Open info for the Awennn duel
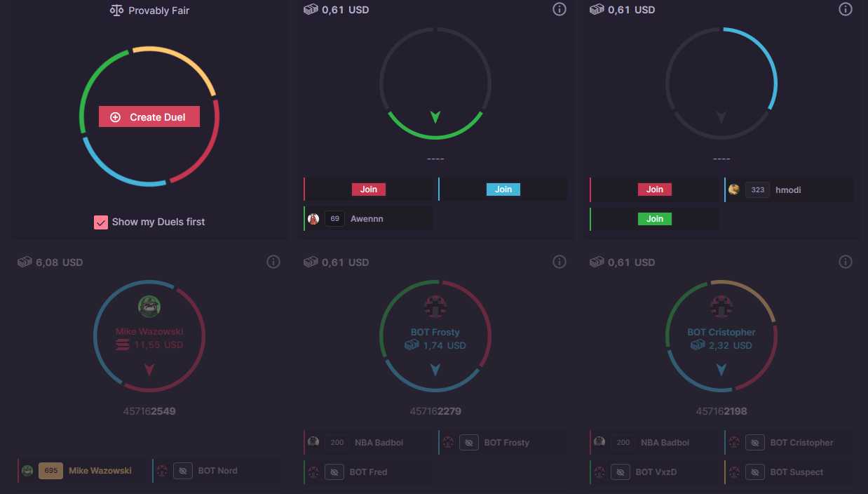The width and height of the screenshot is (868, 494). click(559, 9)
